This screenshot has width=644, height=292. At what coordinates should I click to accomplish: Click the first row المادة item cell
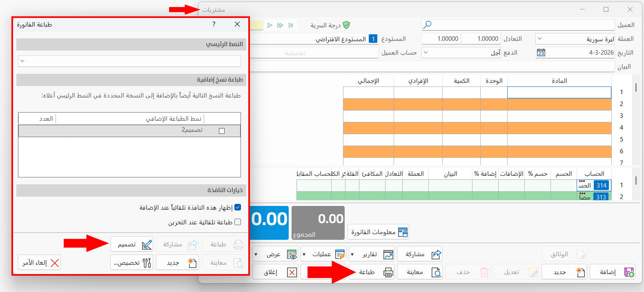click(559, 92)
